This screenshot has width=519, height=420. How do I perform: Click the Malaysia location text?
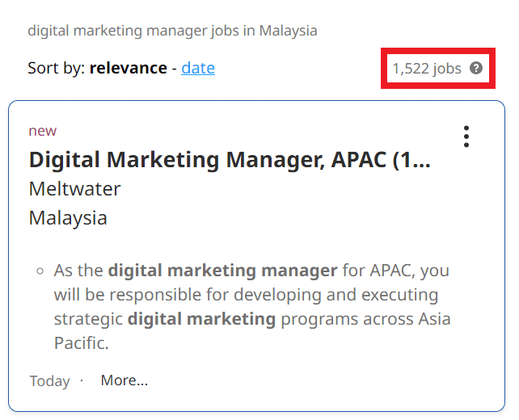tap(68, 218)
